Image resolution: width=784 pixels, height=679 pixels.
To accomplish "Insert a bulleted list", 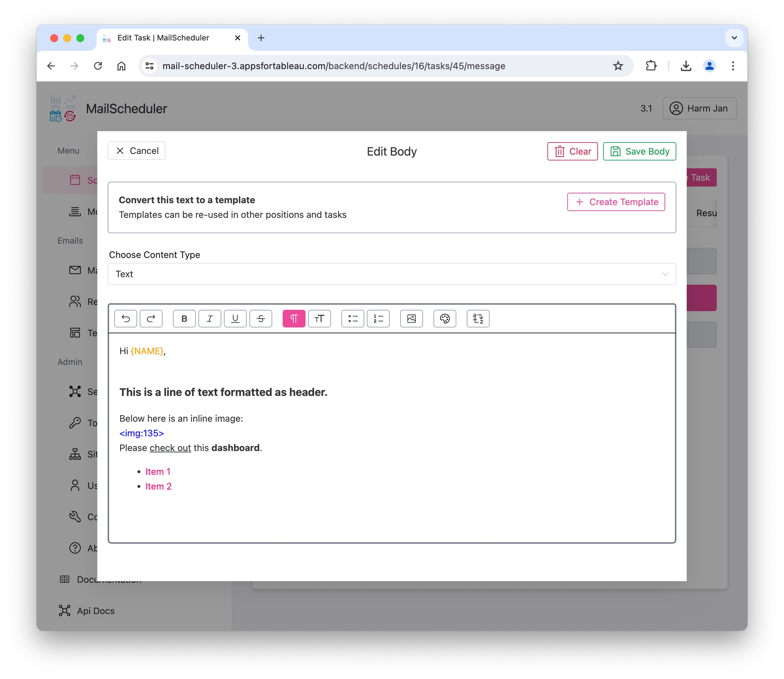I will click(353, 318).
